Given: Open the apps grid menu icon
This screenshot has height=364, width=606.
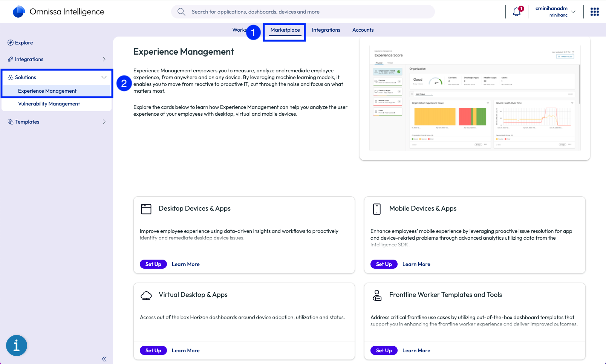Looking at the screenshot, I should tap(594, 12).
